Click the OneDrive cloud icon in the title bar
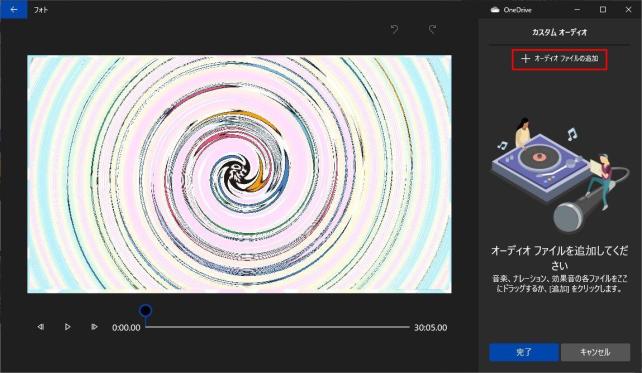Image resolution: width=642 pixels, height=373 pixels. 495,10
